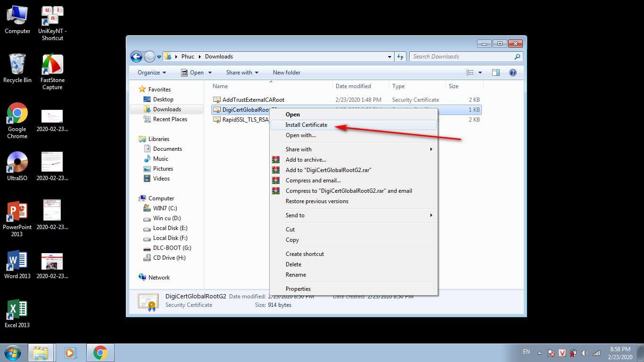Click the address bar refresh icon
The height and width of the screenshot is (362, 644).
click(x=400, y=57)
